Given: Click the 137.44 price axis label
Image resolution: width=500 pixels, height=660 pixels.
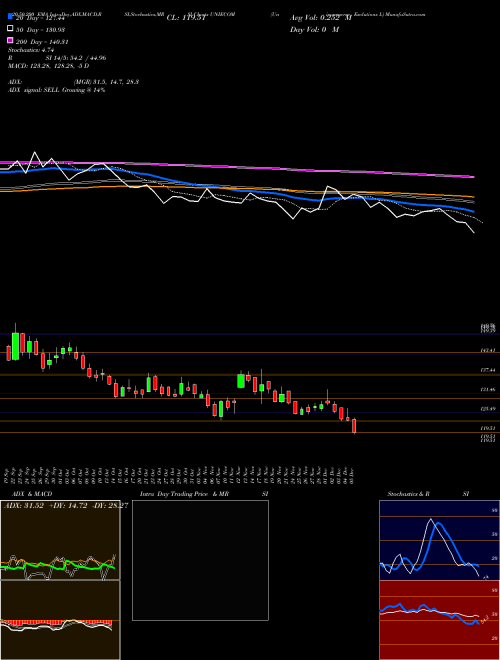Looking at the screenshot, I should pyautogui.click(x=488, y=370).
